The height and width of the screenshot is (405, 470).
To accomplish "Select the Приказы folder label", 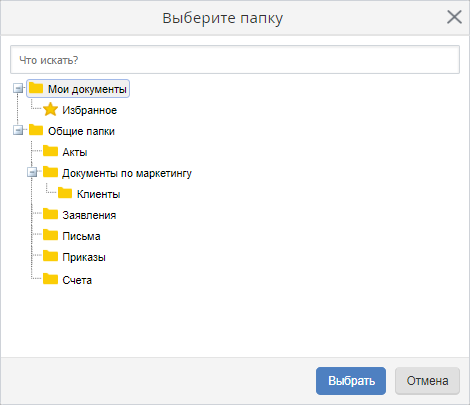I will [84, 257].
